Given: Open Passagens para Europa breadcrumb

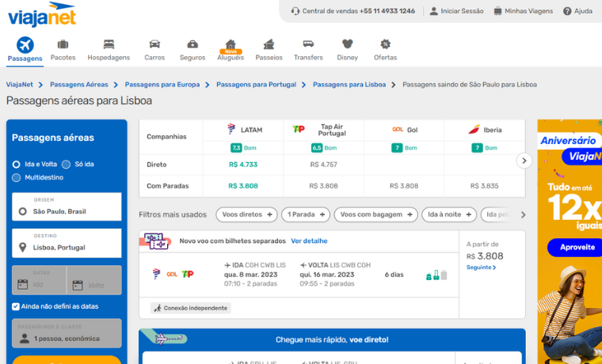Looking at the screenshot, I should tap(162, 85).
